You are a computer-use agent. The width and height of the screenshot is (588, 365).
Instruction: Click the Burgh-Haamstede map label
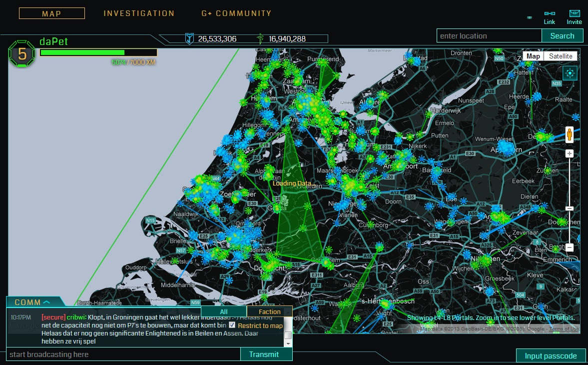(99, 302)
